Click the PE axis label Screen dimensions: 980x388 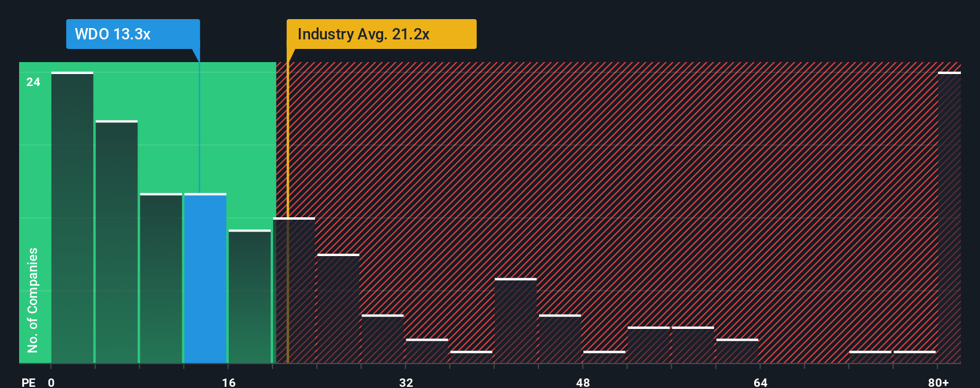coord(29,382)
